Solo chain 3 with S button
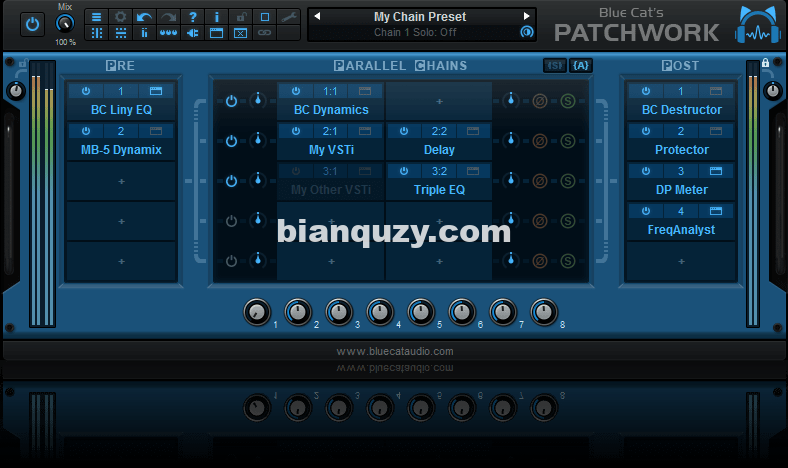788x468 pixels. tap(568, 181)
